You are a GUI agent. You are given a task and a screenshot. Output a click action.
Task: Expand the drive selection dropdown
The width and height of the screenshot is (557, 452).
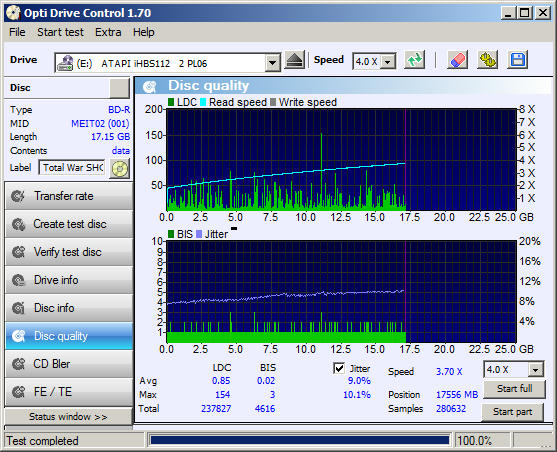[272, 63]
